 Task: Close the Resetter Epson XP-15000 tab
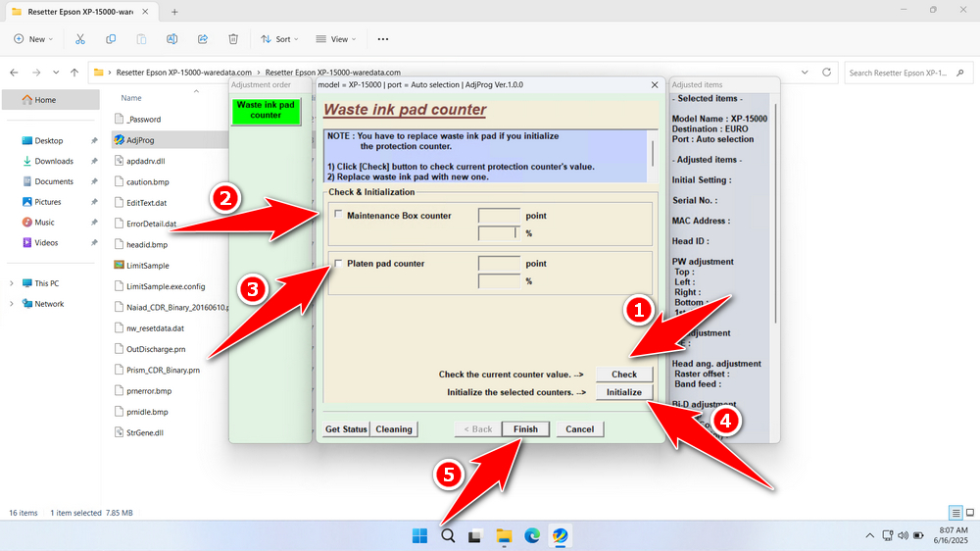point(145,11)
